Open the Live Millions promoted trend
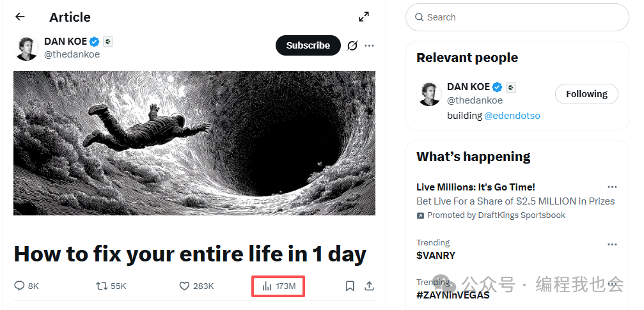Image resolution: width=644 pixels, height=310 pixels. point(476,187)
